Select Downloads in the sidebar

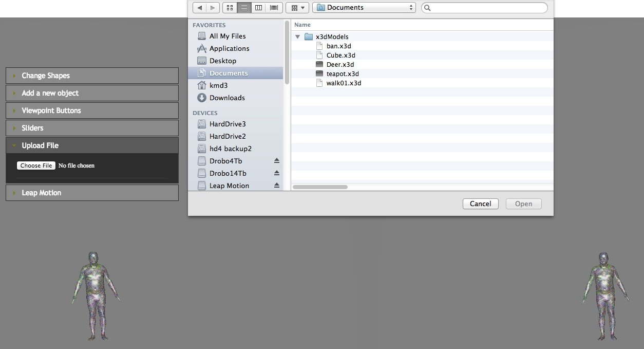tap(226, 98)
